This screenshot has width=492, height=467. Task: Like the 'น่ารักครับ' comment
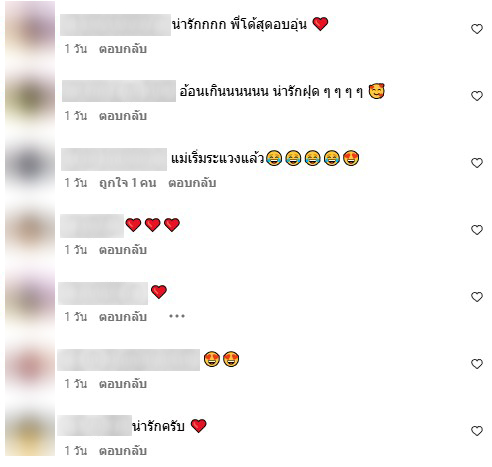(x=477, y=431)
